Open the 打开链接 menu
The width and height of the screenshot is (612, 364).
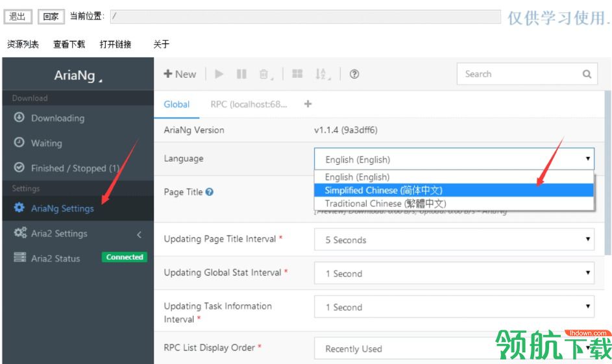click(x=116, y=44)
